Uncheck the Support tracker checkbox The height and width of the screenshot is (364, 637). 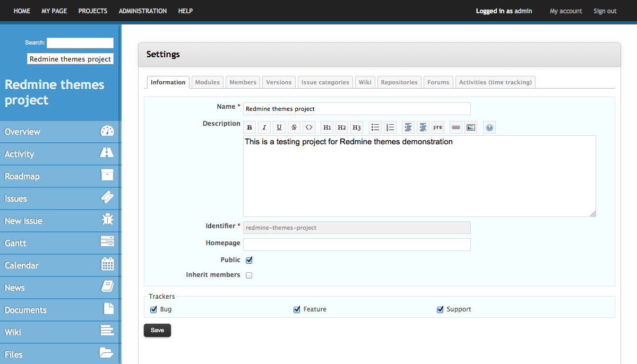click(440, 309)
